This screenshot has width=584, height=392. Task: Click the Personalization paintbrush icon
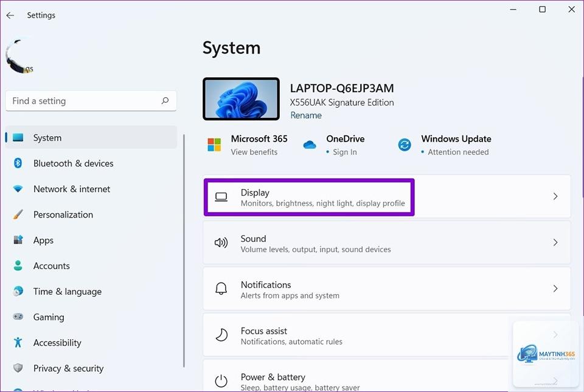tap(18, 215)
